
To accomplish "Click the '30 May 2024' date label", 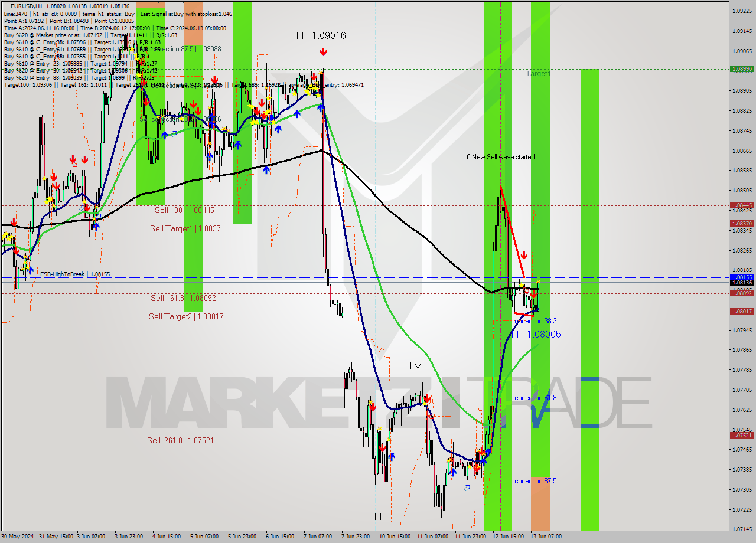I will [x=18, y=537].
